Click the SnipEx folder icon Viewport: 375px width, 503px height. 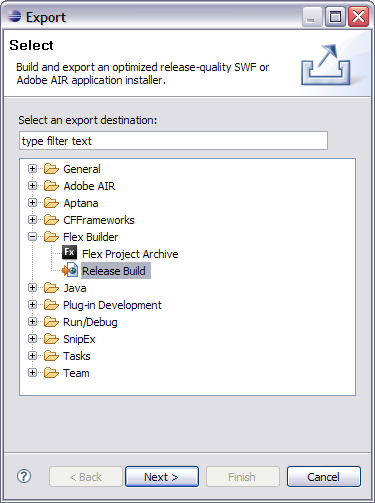51,339
